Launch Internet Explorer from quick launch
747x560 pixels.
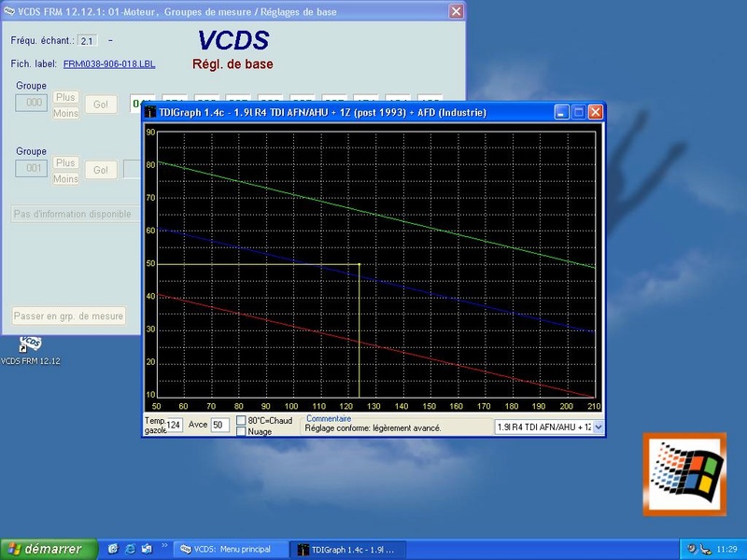(131, 549)
